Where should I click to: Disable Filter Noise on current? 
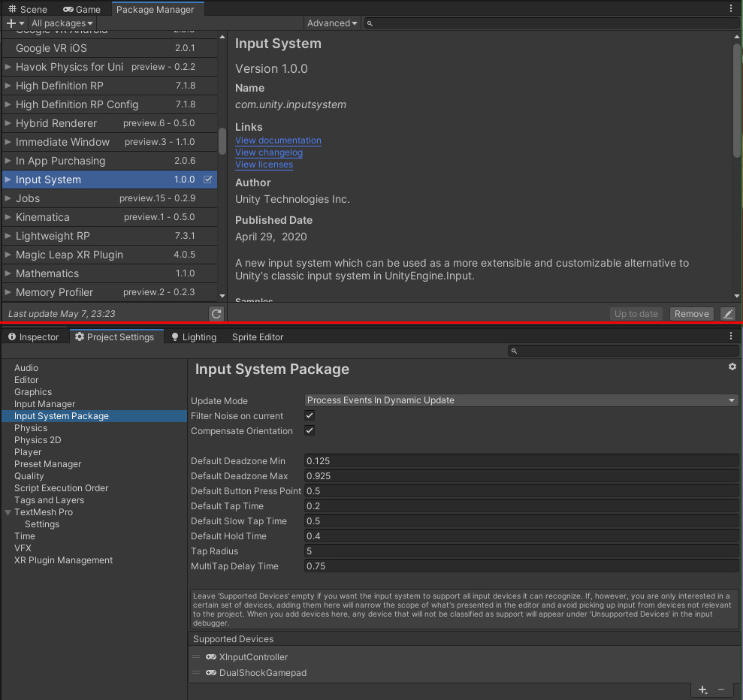click(x=309, y=415)
